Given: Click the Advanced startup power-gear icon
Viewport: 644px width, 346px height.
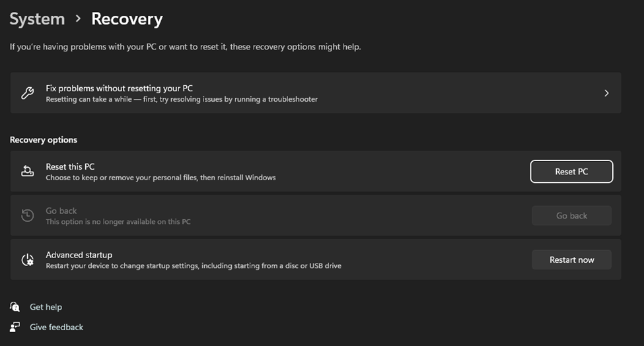Looking at the screenshot, I should pos(28,259).
